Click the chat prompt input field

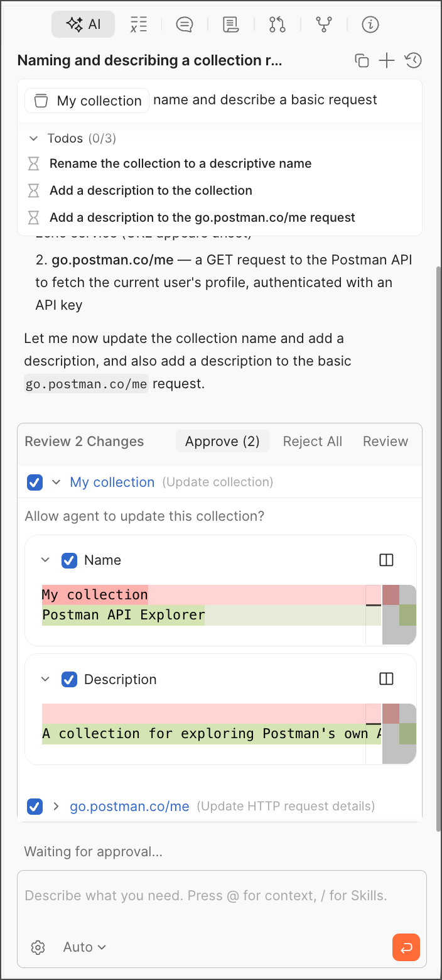click(x=222, y=896)
